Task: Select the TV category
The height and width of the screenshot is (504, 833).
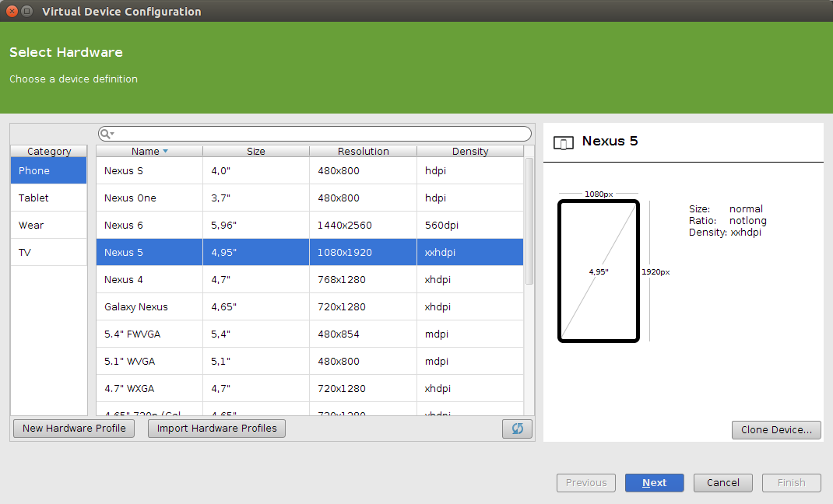Action: click(x=49, y=253)
